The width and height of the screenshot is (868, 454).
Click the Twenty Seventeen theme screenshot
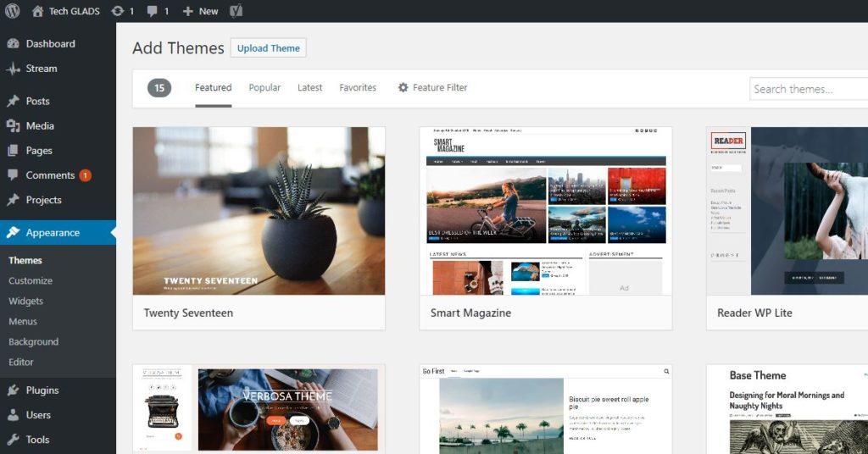click(x=259, y=211)
